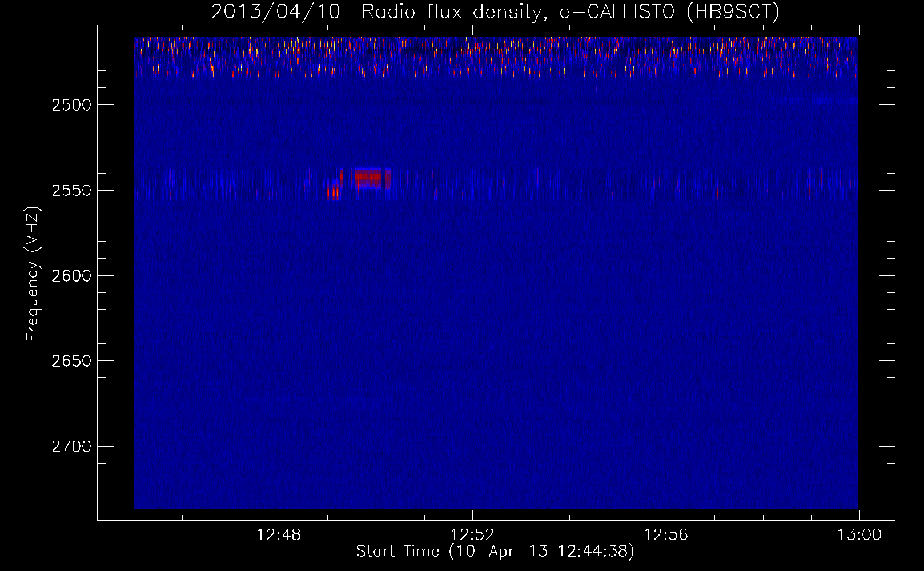The image size is (924, 571).
Task: Click the bright red burst near 2545 MHz
Action: pos(368,178)
